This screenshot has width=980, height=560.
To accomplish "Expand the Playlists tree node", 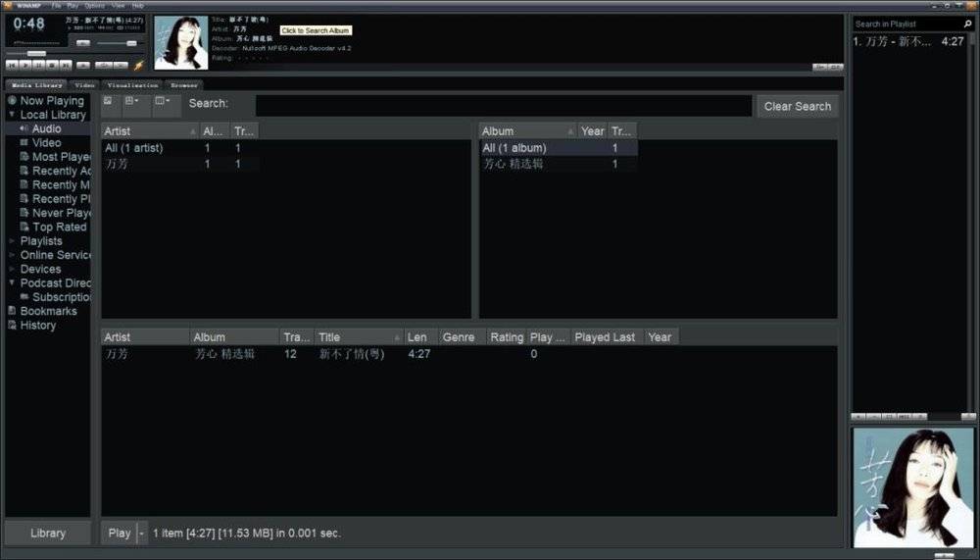I will point(12,241).
